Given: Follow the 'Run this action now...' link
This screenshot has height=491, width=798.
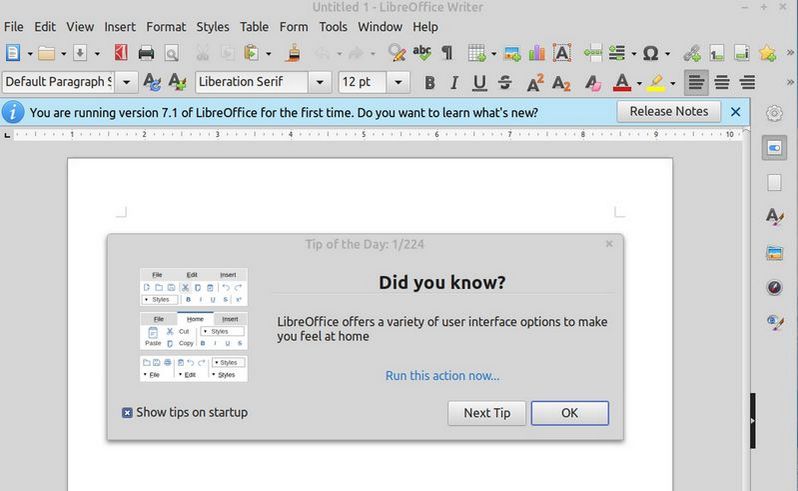Looking at the screenshot, I should coord(442,375).
